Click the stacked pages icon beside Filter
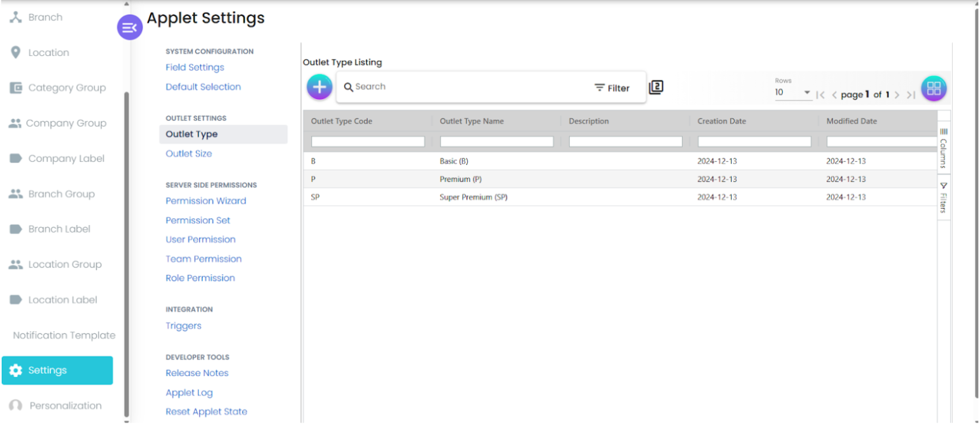The height and width of the screenshot is (426, 980). pyautogui.click(x=656, y=87)
